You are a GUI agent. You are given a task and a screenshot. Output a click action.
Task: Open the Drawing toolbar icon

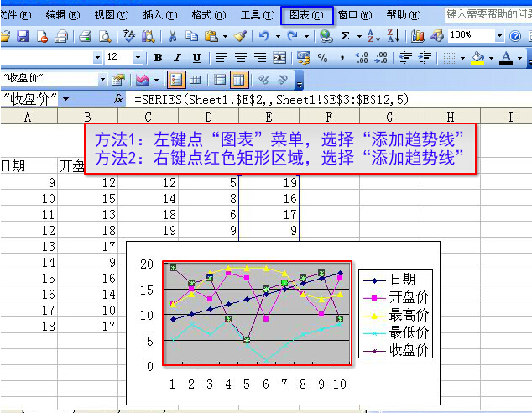[x=437, y=36]
